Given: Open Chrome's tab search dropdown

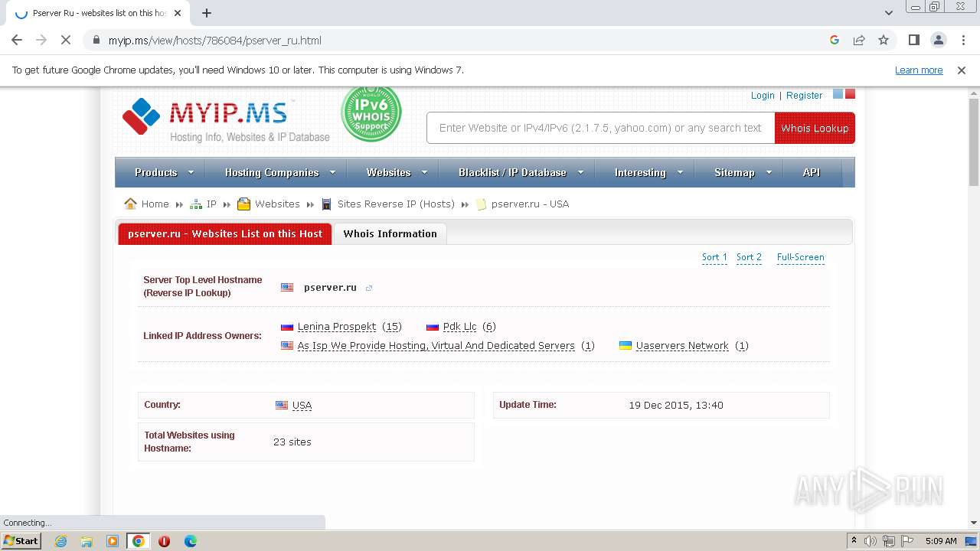Looking at the screenshot, I should pos(889,13).
